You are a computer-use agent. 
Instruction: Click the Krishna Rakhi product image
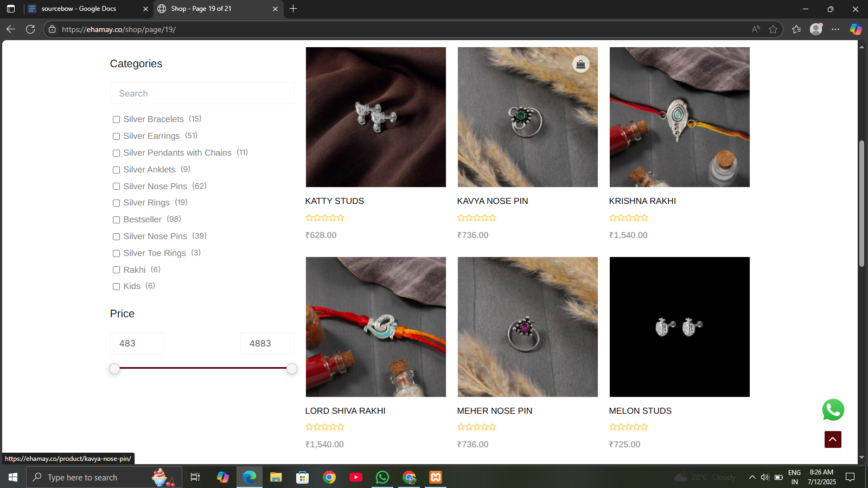point(680,117)
